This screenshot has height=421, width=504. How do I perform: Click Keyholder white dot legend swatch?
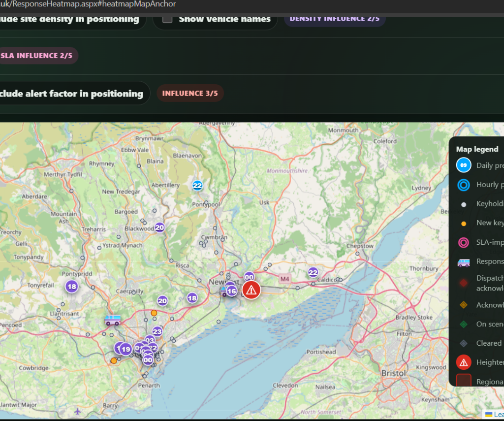click(x=464, y=204)
